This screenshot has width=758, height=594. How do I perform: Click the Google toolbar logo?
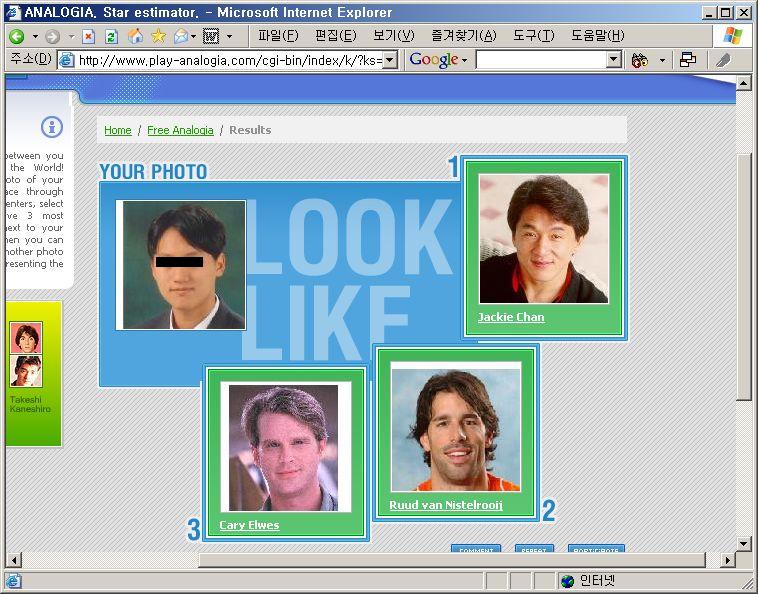pyautogui.click(x=434, y=59)
